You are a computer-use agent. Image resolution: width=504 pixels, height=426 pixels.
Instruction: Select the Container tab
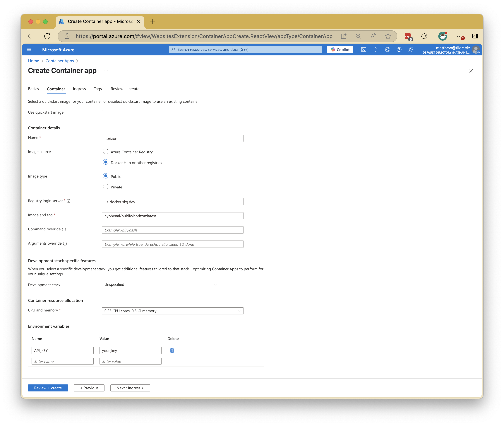56,89
